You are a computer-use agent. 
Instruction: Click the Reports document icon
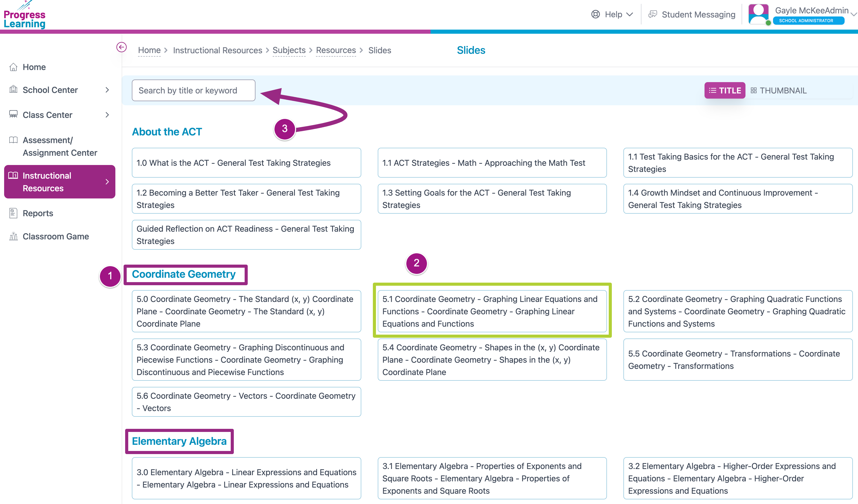(x=13, y=213)
